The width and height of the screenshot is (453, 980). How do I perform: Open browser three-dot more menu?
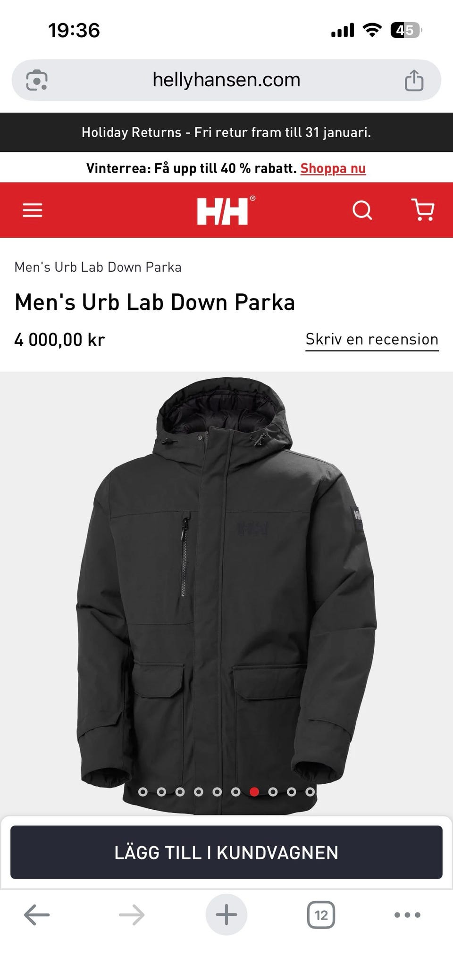tap(407, 915)
